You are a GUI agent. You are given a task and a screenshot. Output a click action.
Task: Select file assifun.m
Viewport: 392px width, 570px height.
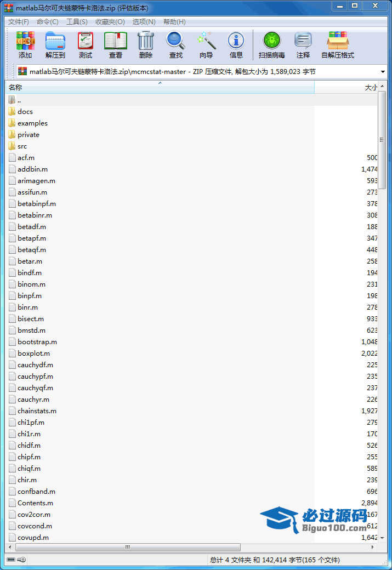tap(27, 192)
